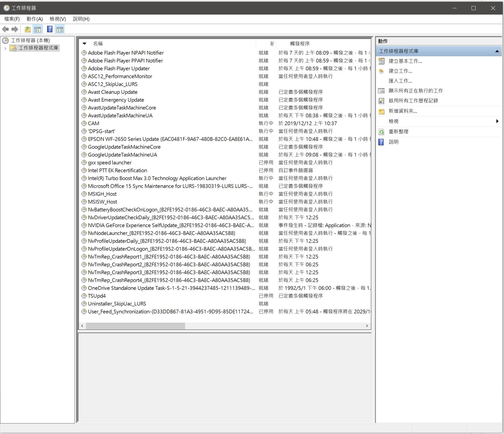Open the 檔案 menu
The image size is (504, 434).
[12, 19]
